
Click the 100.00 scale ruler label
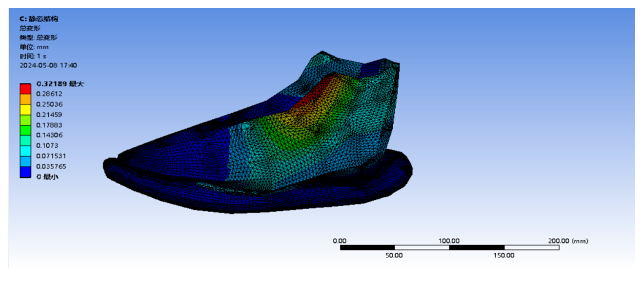tap(449, 241)
